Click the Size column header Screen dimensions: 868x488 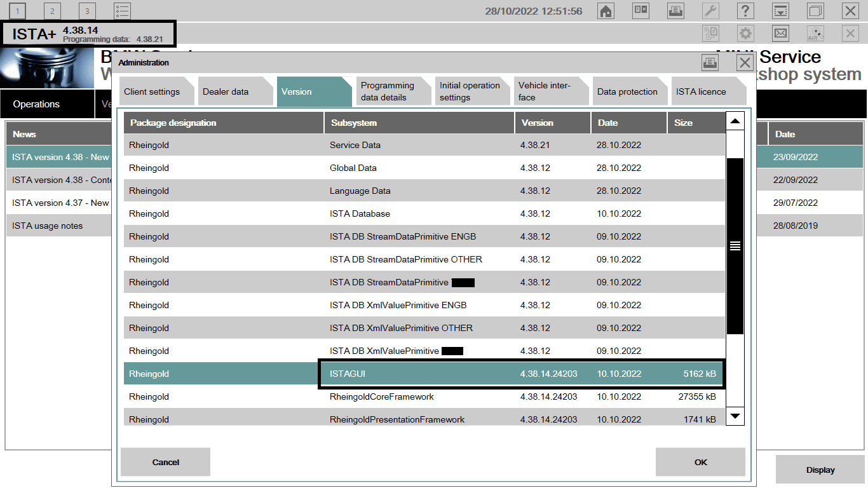[x=696, y=123]
